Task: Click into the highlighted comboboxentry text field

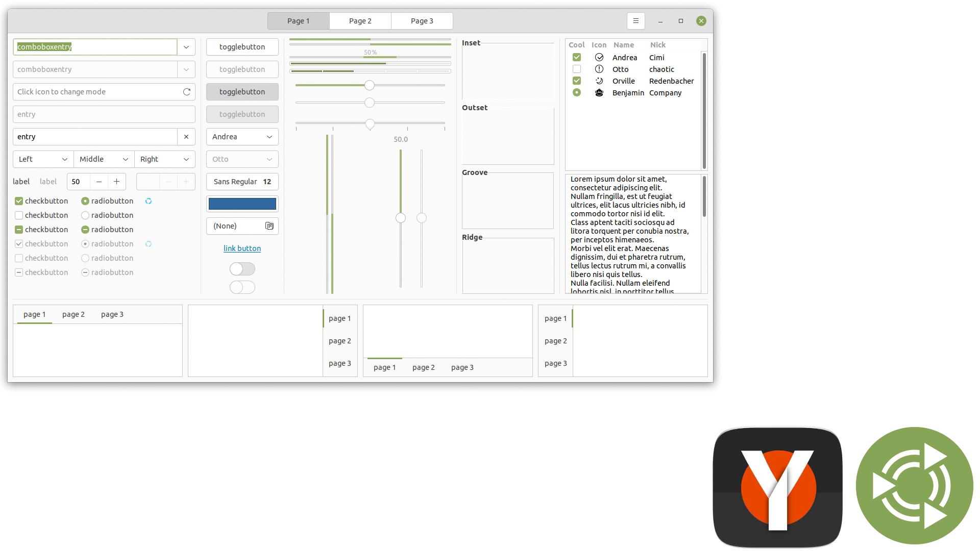Action: [95, 47]
